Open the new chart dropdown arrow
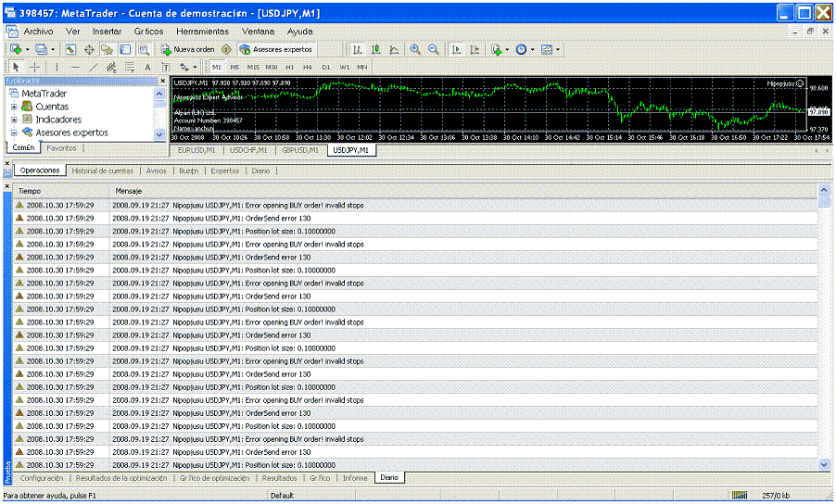The image size is (836, 504). [28, 49]
